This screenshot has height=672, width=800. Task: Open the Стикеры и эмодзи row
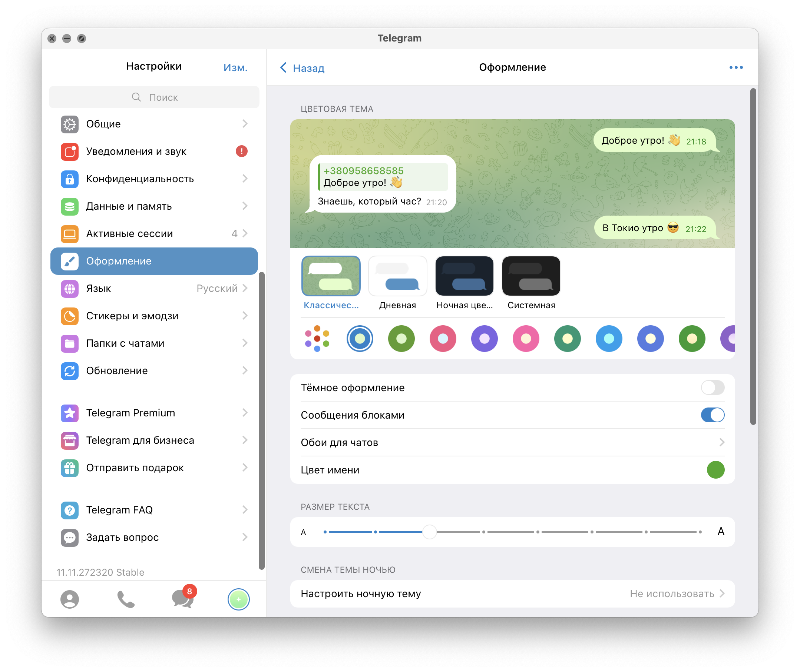(154, 316)
